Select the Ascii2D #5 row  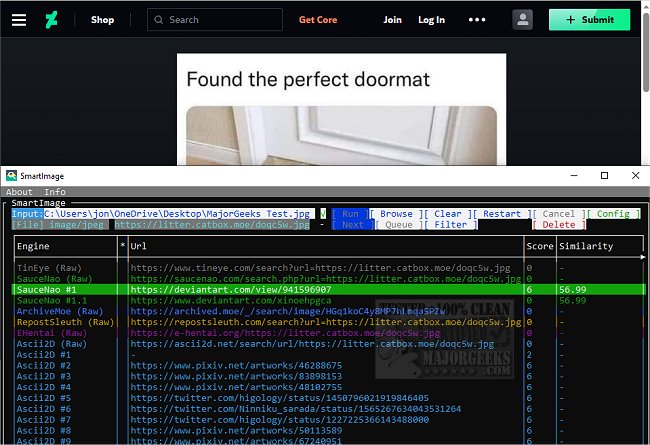coord(328,398)
